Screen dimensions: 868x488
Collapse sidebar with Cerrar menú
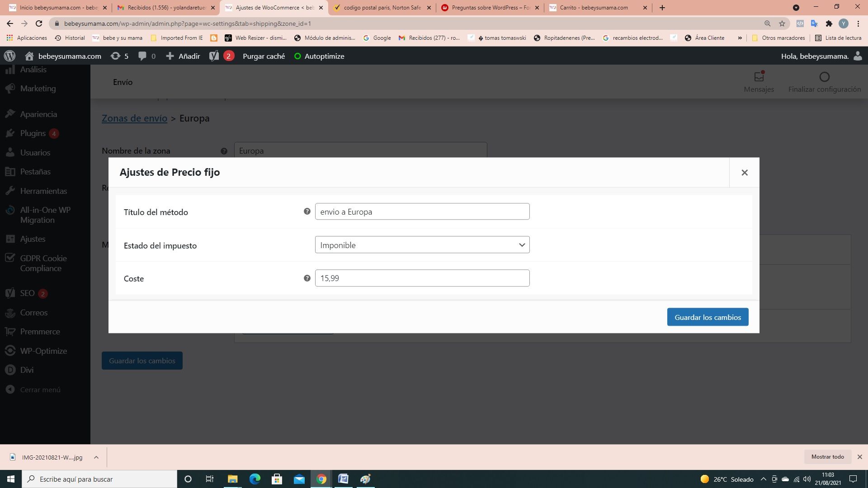click(x=40, y=389)
